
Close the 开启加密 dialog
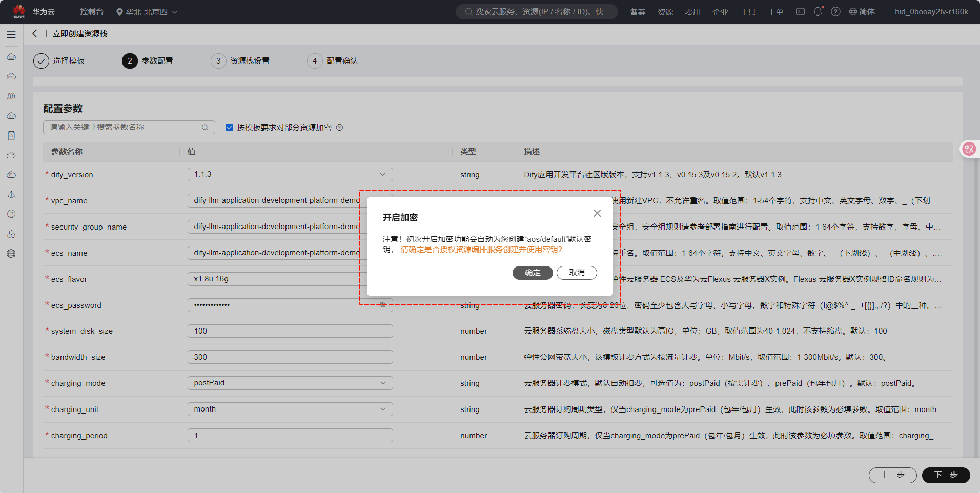(597, 213)
